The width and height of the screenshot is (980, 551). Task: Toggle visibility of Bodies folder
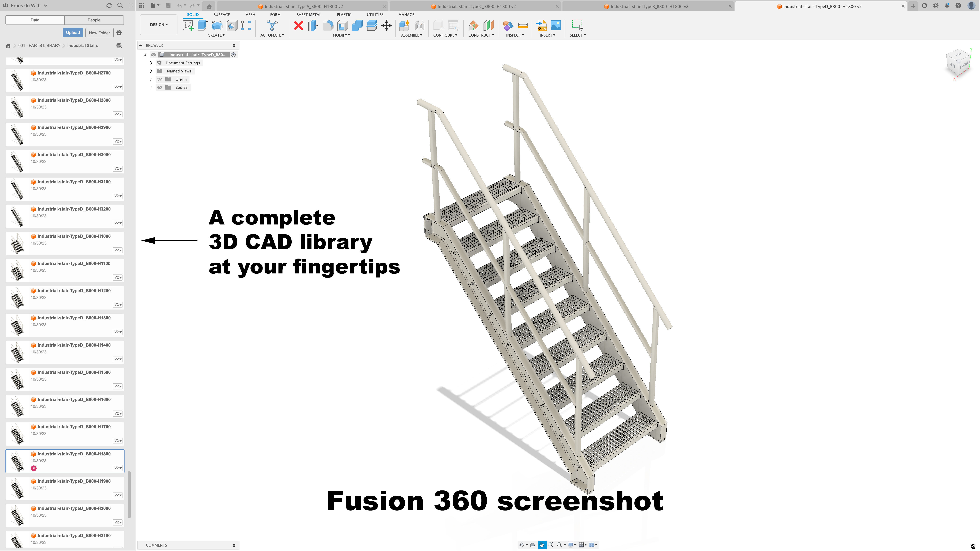[x=159, y=87]
